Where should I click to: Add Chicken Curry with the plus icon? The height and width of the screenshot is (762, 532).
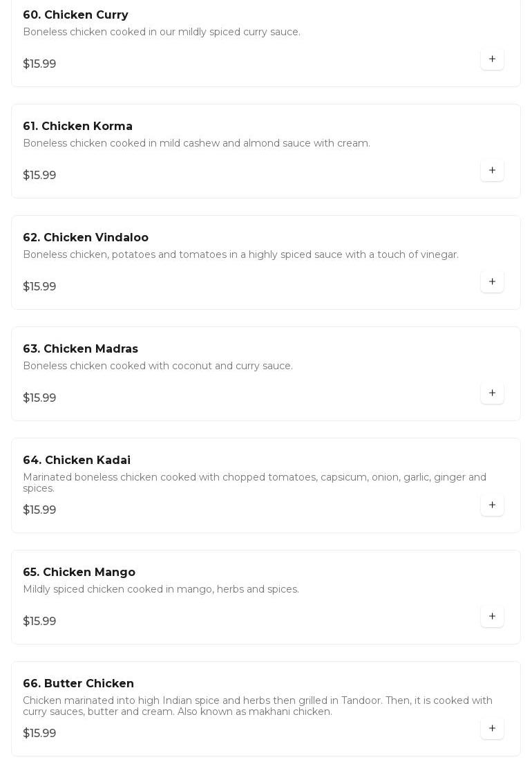[492, 59]
